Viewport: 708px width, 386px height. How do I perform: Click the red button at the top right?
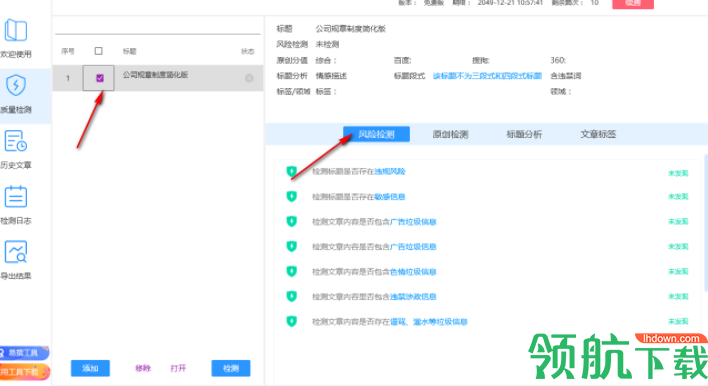coord(633,4)
